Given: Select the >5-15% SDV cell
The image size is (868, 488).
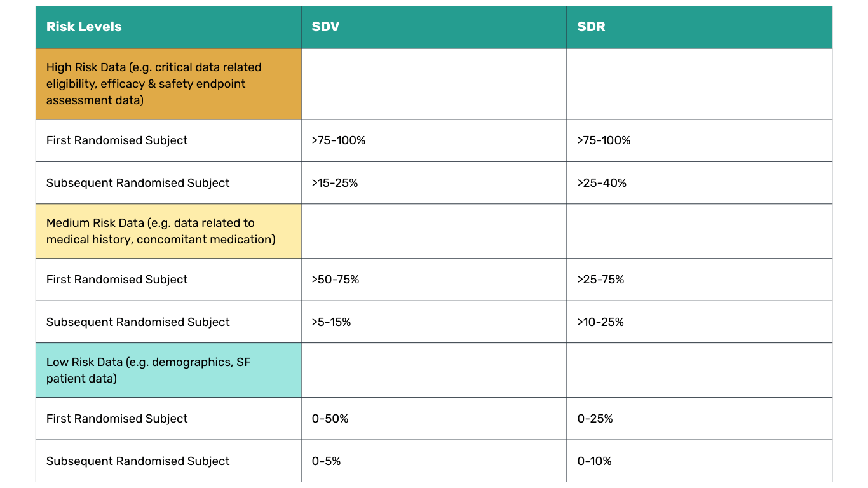Looking at the screenshot, I should click(331, 322).
